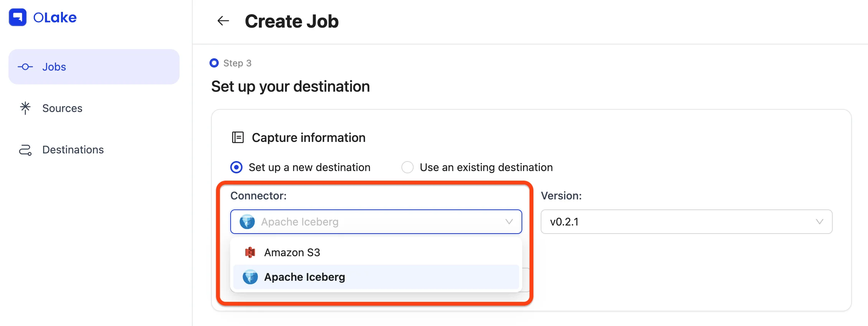The height and width of the screenshot is (326, 868).
Task: Expand the Version dropdown chevron arrow
Action: click(x=819, y=222)
